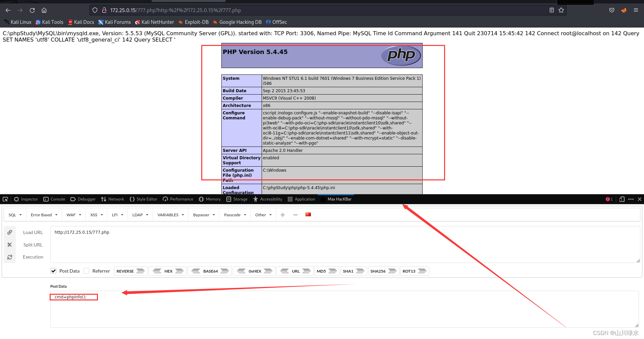644x339 pixels.
Task: Click the insecure connection padlock icon
Action: (x=104, y=10)
